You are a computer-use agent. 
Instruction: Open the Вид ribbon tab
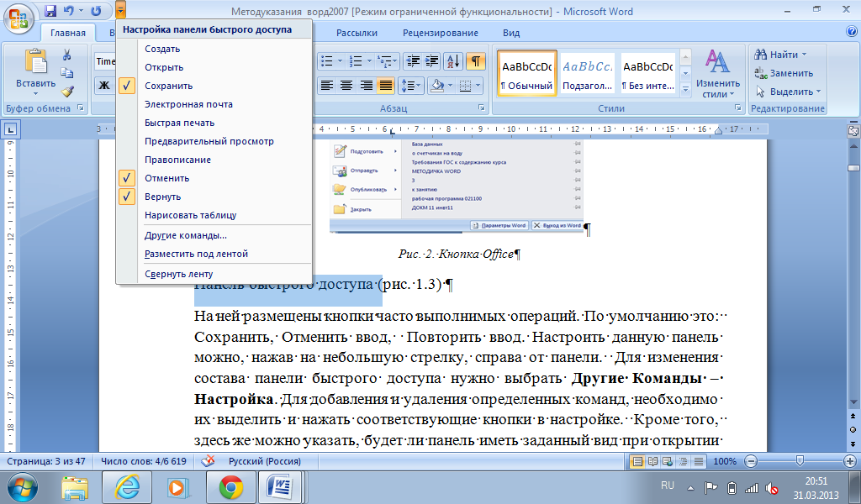click(x=511, y=33)
